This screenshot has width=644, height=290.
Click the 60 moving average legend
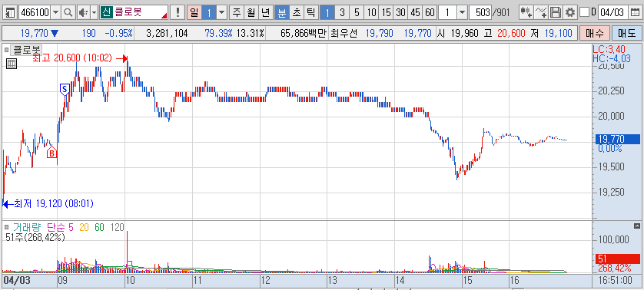(99, 227)
